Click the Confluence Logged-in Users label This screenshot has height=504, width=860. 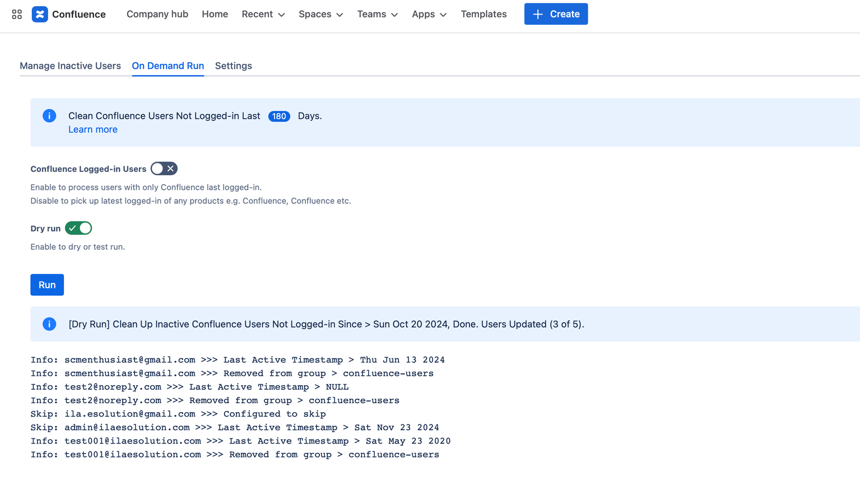(x=88, y=169)
